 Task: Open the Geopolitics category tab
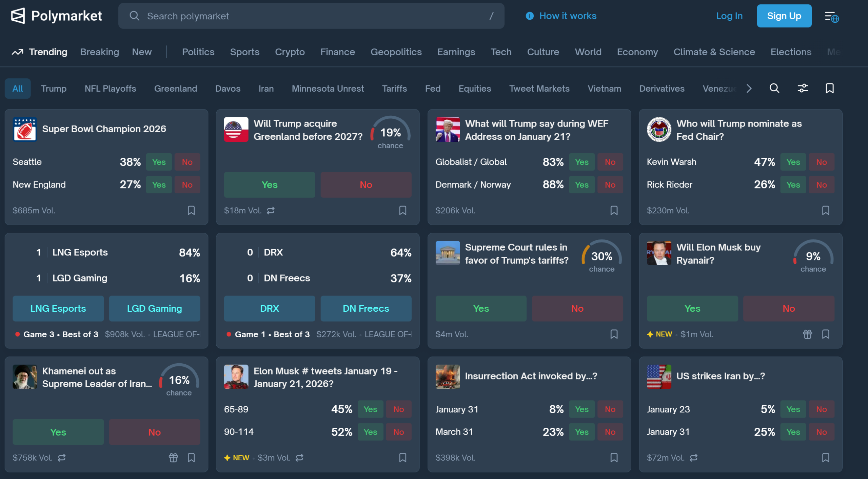pyautogui.click(x=396, y=52)
